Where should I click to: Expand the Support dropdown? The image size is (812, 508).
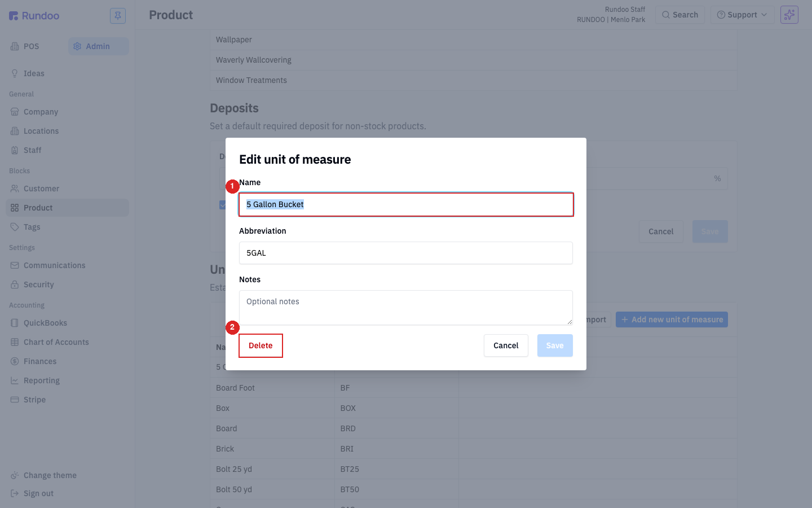pos(742,15)
